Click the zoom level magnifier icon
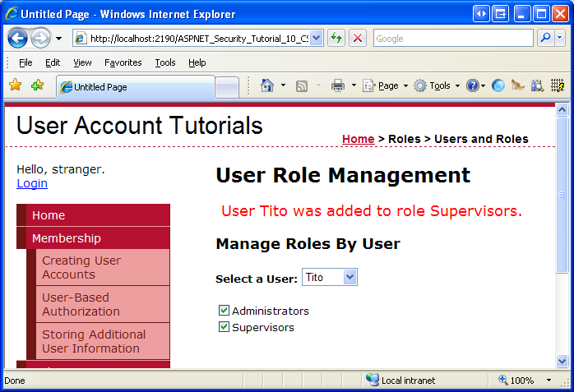Image resolution: width=574 pixels, height=392 pixels. [502, 380]
